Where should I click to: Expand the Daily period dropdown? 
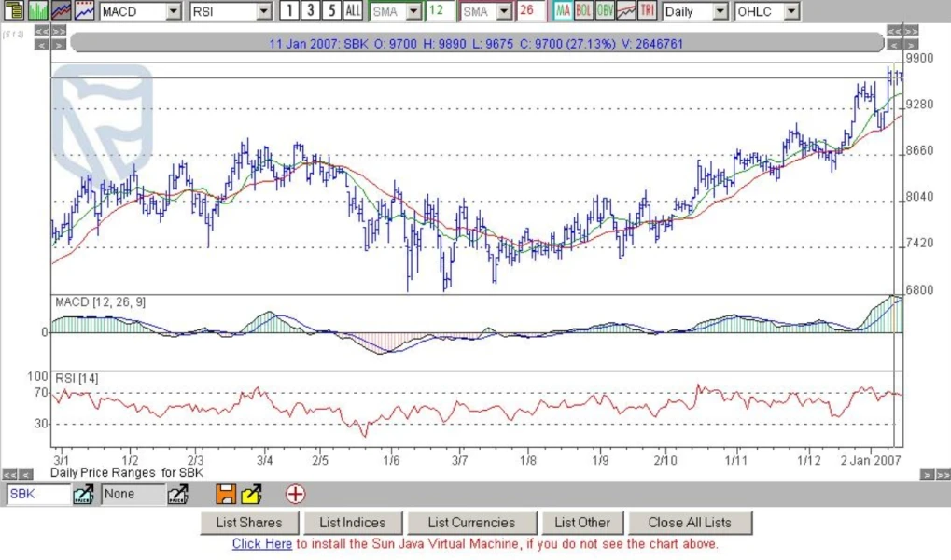click(x=720, y=12)
